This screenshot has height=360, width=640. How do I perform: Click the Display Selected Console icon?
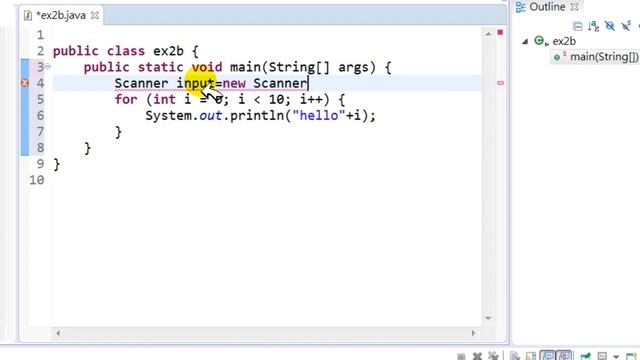[x=602, y=356]
